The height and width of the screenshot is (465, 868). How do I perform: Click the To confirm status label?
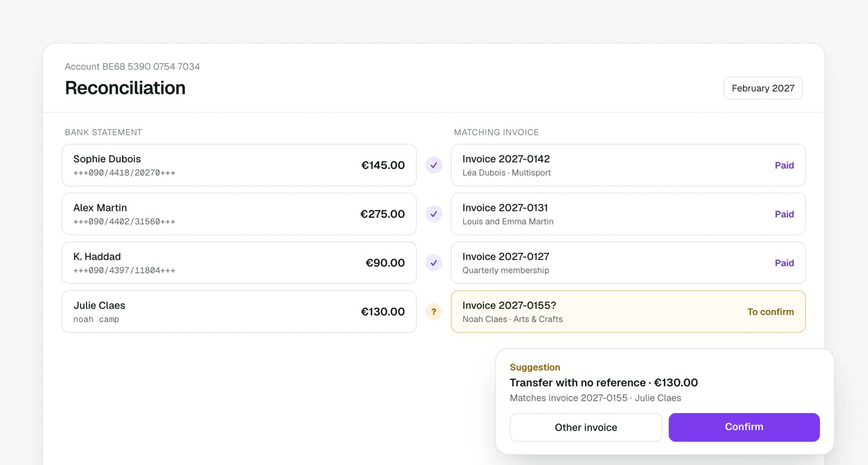point(770,312)
